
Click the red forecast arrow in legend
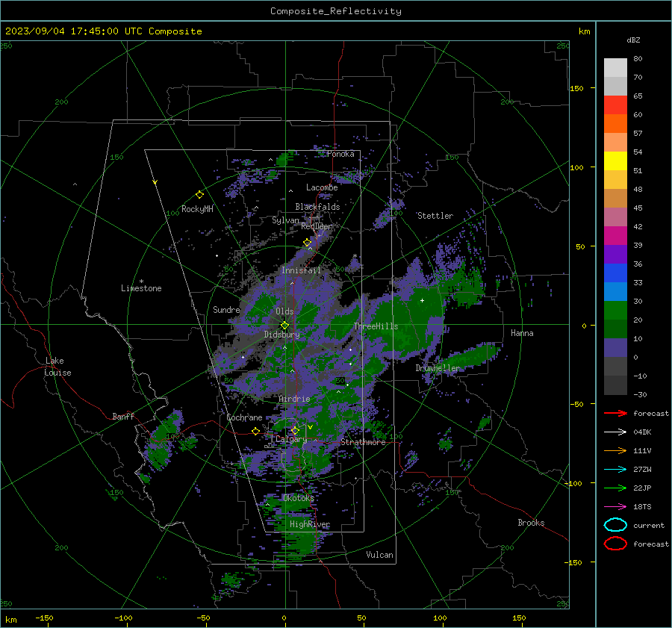click(615, 413)
